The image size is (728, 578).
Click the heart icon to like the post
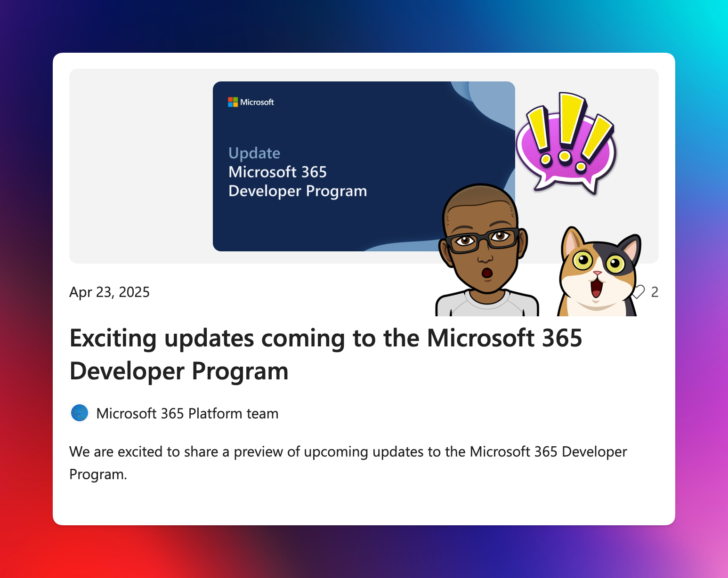[638, 292]
